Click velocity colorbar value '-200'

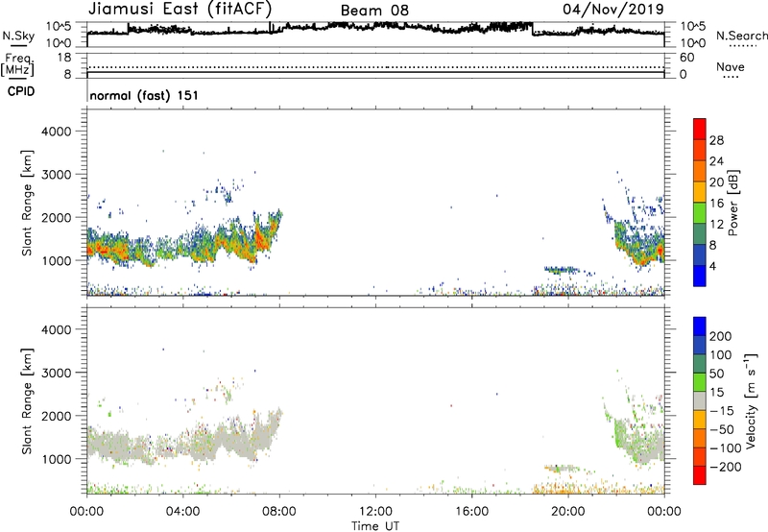point(726,467)
